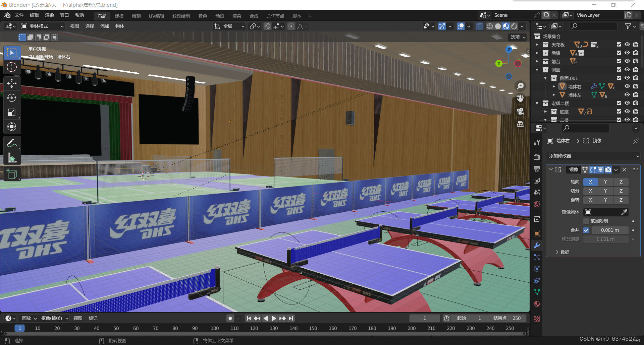Expand the 数据 section of mirror modifier
This screenshot has width=644, height=345.
(562, 252)
